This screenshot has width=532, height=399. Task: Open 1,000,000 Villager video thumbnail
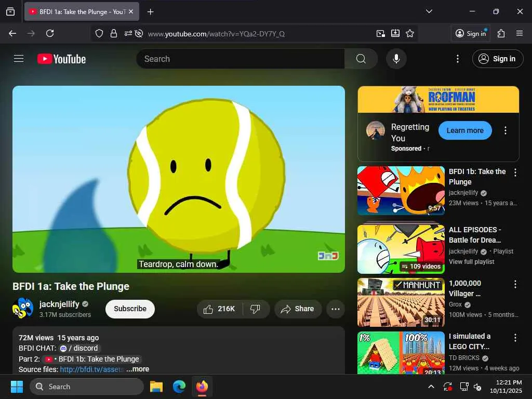401,302
